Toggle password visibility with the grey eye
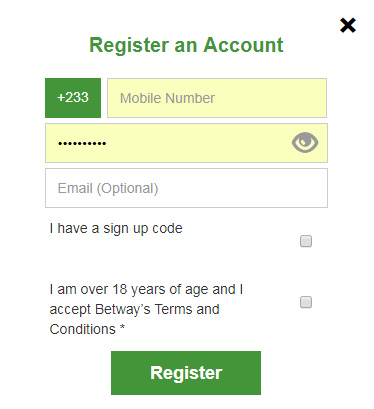The image size is (374, 409). click(305, 142)
